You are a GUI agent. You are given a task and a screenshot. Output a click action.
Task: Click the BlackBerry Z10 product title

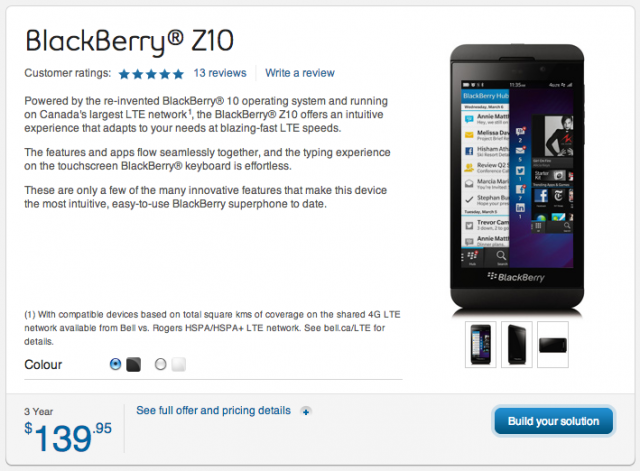point(129,41)
